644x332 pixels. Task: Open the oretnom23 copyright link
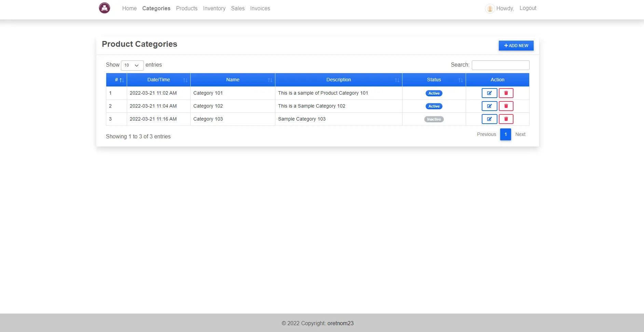point(341,323)
